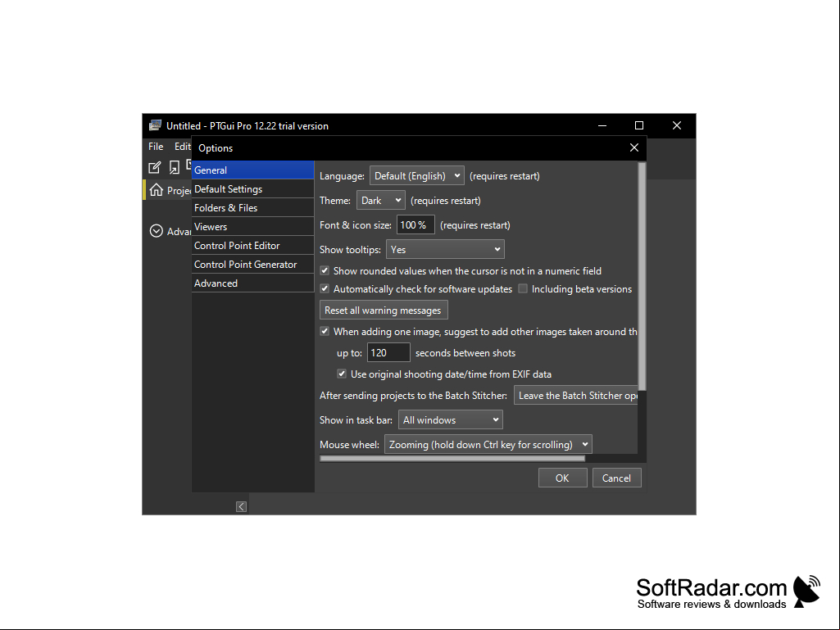840x630 pixels.
Task: Open the Batch Stitcher behavior dropdown
Action: click(576, 396)
